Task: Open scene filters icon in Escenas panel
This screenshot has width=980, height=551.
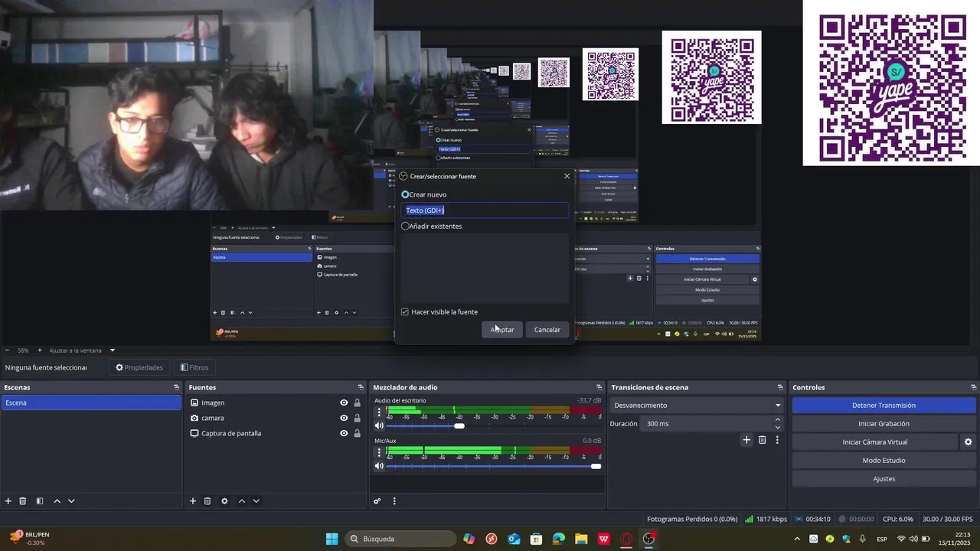Action: point(40,501)
